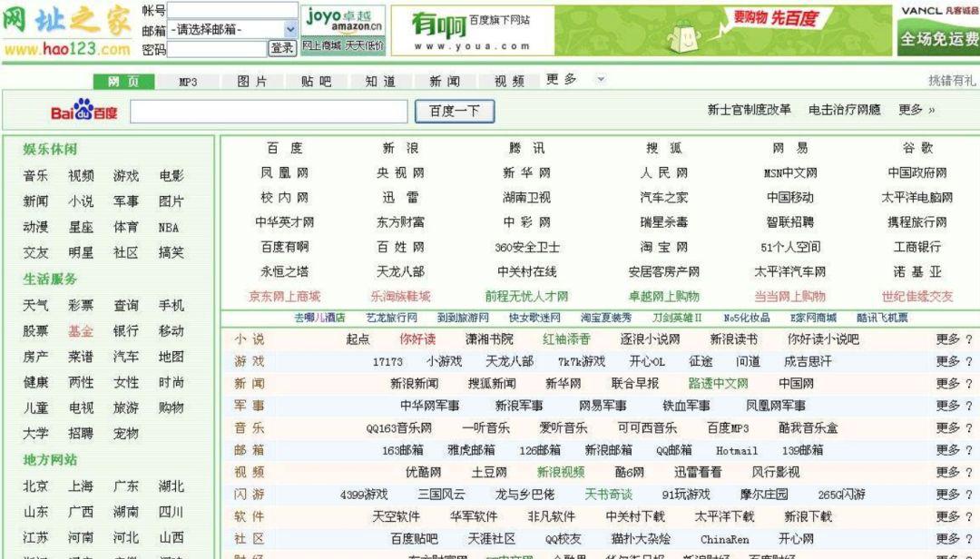980x559 pixels.
Task: Go to 淘宝网
Action: [x=663, y=247]
